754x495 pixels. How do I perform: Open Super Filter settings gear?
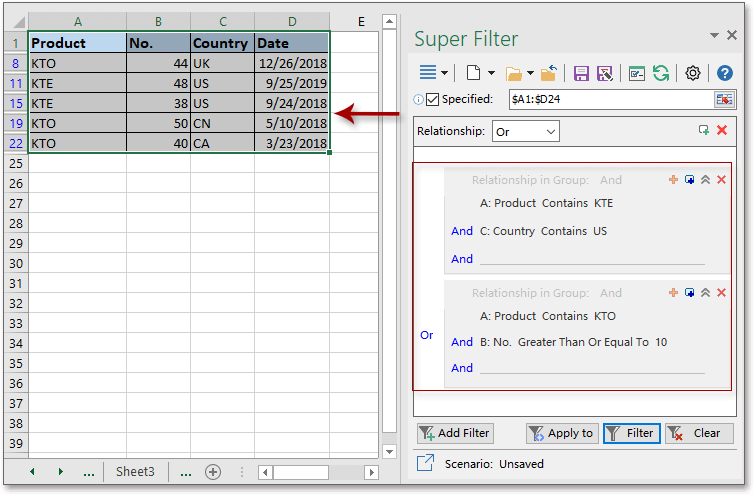(x=693, y=73)
